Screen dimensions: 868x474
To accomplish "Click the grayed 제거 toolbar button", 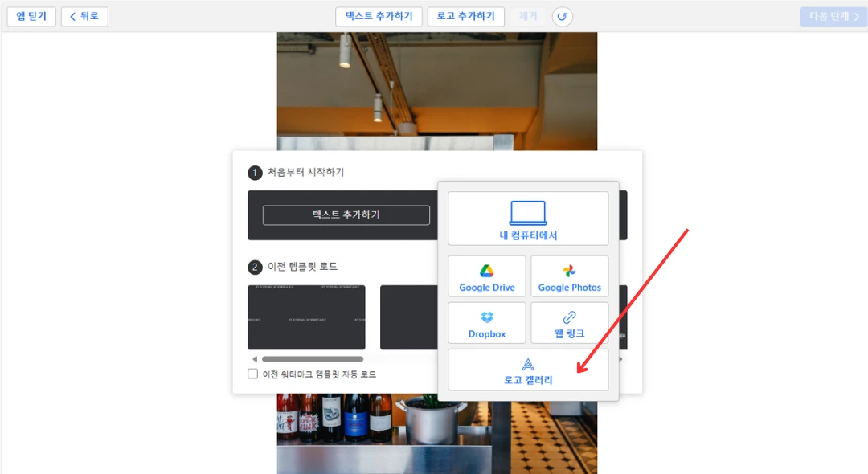I will pos(527,16).
